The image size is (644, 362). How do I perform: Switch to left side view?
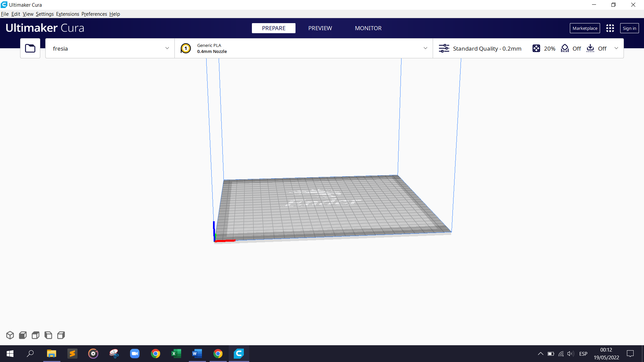pyautogui.click(x=48, y=335)
